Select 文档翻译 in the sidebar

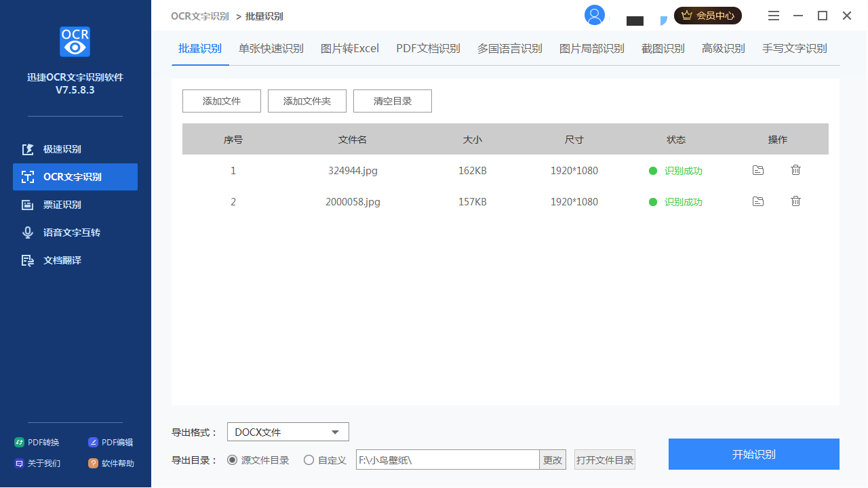(x=75, y=260)
